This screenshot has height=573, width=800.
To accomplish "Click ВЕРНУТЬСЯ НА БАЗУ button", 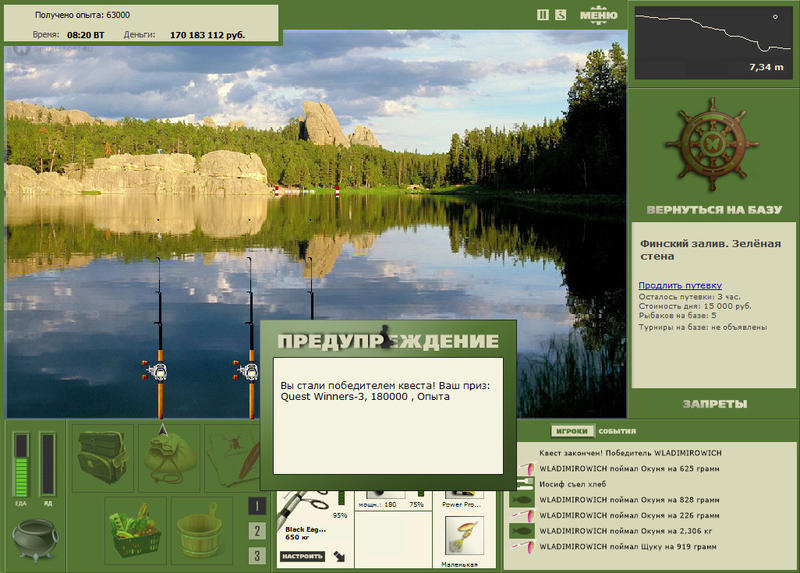I will [714, 210].
